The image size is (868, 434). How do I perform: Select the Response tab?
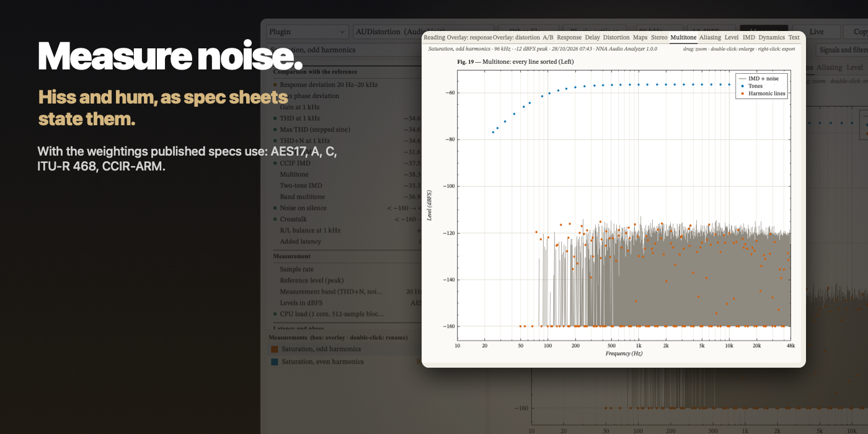[569, 38]
